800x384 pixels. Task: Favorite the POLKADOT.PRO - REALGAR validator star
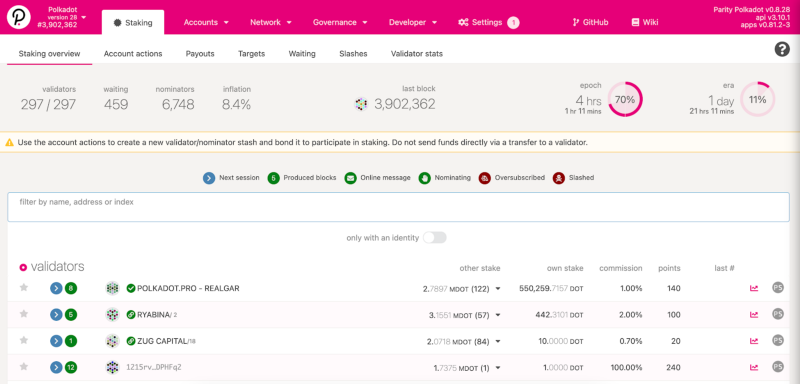pyautogui.click(x=23, y=288)
